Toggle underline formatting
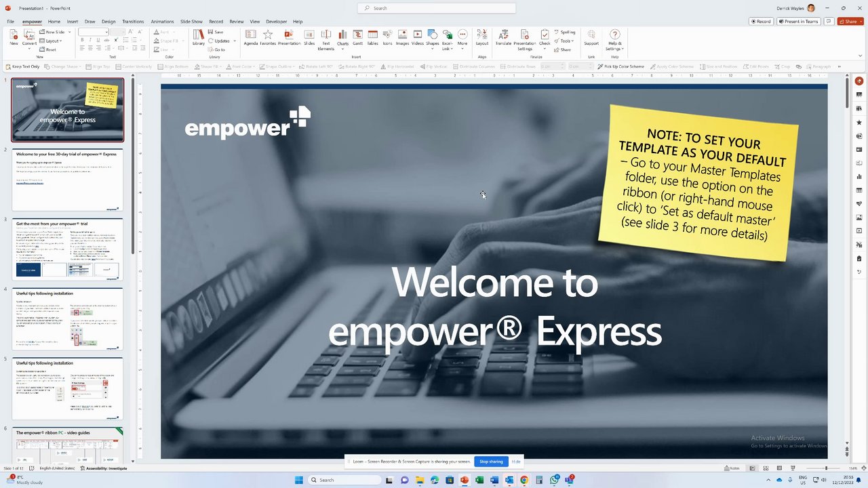 [99, 41]
